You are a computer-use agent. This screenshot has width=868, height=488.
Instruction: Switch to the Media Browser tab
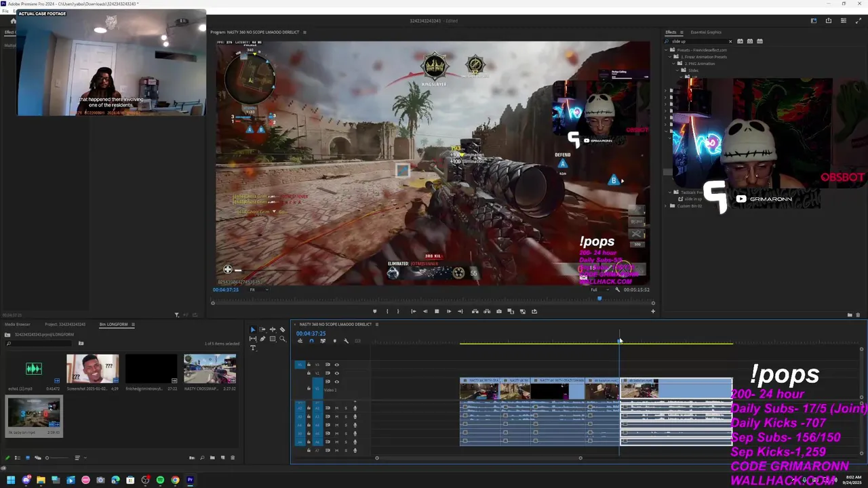coord(18,324)
